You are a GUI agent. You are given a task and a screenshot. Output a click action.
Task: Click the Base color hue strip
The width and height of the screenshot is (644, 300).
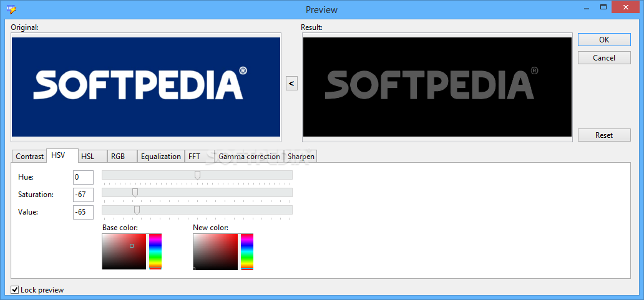[x=155, y=251]
